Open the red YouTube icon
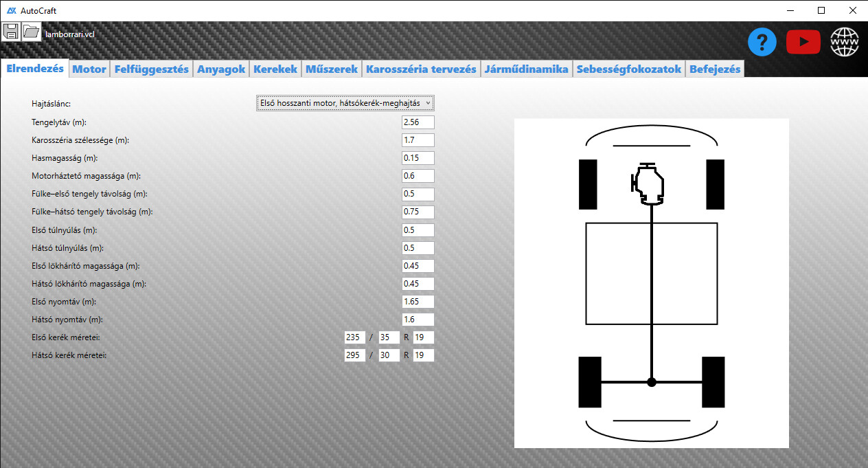Viewport: 868px width, 468px height. click(x=803, y=43)
